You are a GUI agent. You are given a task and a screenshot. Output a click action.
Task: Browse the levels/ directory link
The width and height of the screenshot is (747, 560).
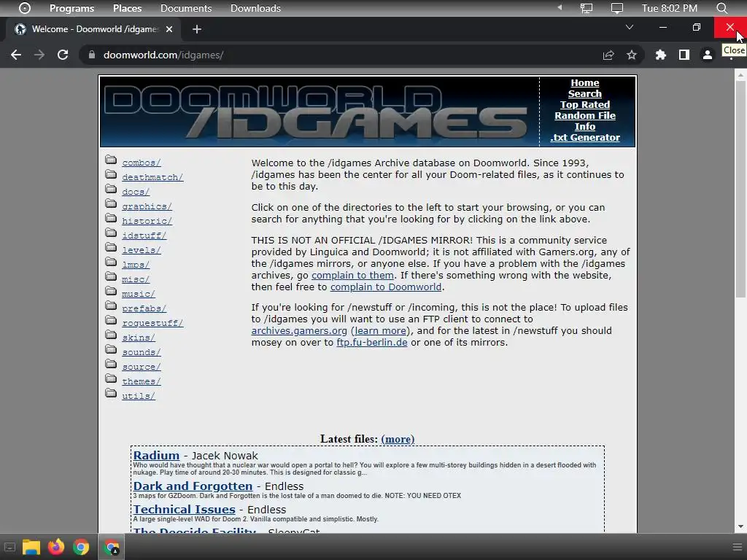[x=142, y=251]
